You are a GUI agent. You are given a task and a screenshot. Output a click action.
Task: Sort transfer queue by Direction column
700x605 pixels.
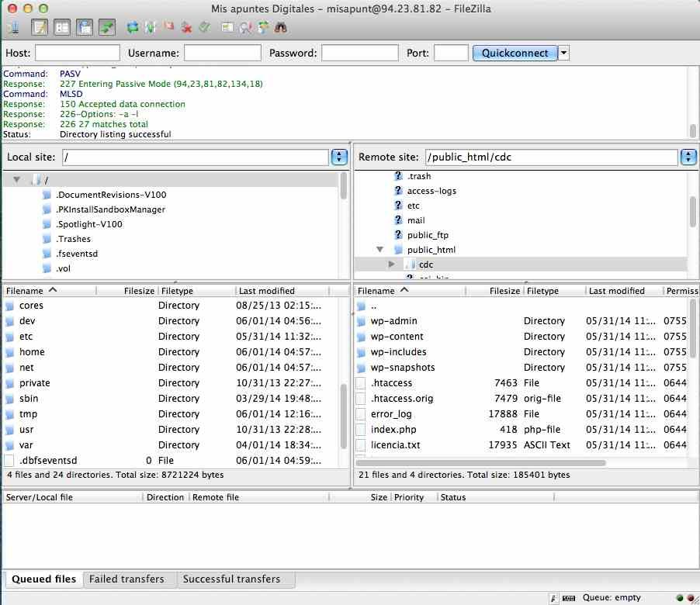tap(165, 497)
